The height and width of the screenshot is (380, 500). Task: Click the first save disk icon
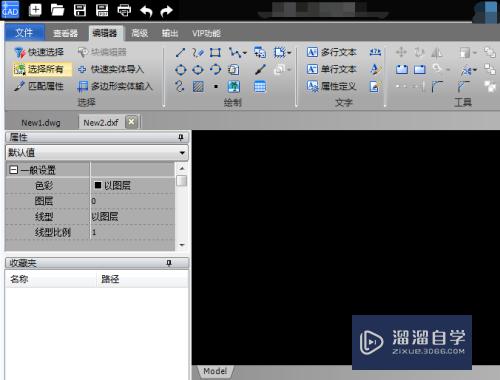pos(80,10)
